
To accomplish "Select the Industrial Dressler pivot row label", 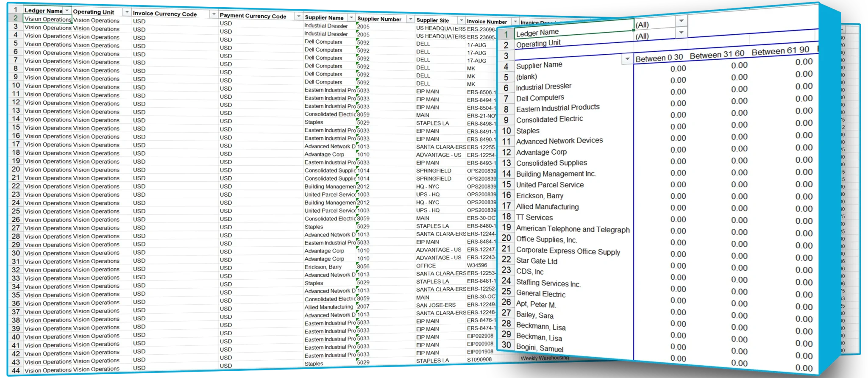I will [x=543, y=87].
